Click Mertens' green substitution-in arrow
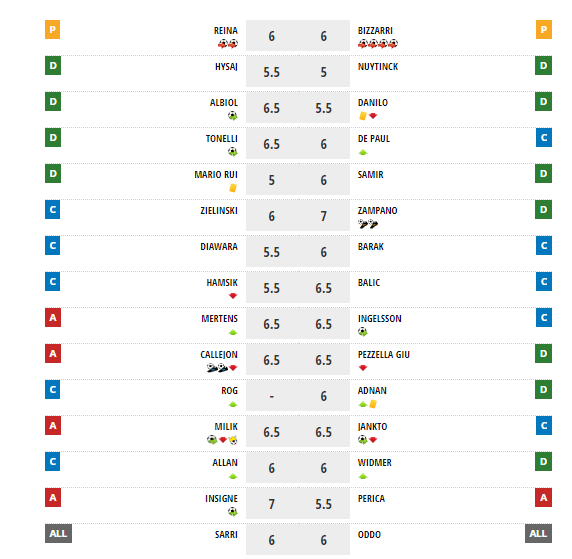Viewport: 572px width, 559px height. [x=233, y=332]
